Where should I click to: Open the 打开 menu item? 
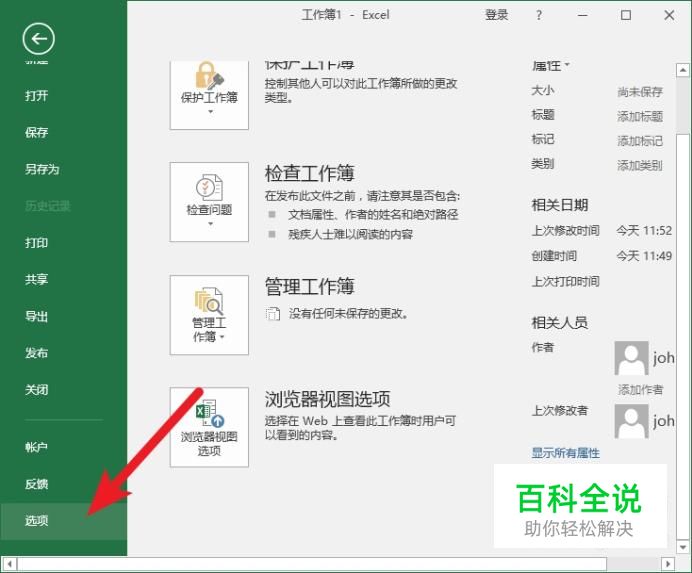(37, 95)
